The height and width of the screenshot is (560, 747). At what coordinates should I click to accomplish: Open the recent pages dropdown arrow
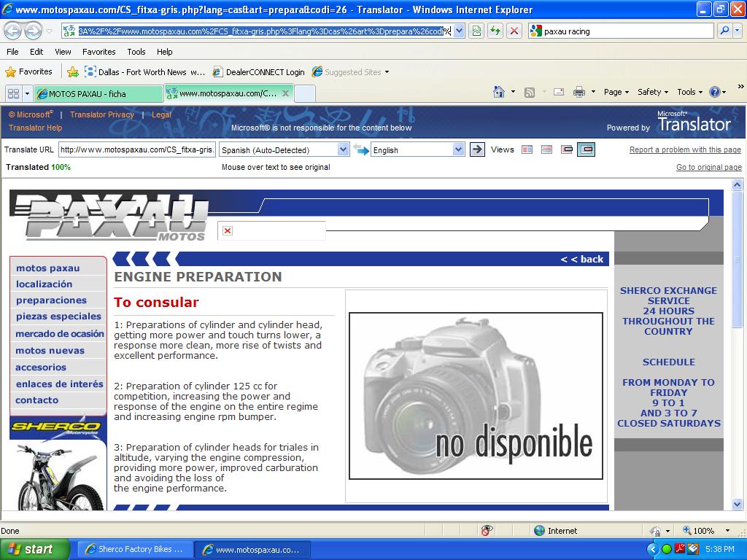[49, 31]
